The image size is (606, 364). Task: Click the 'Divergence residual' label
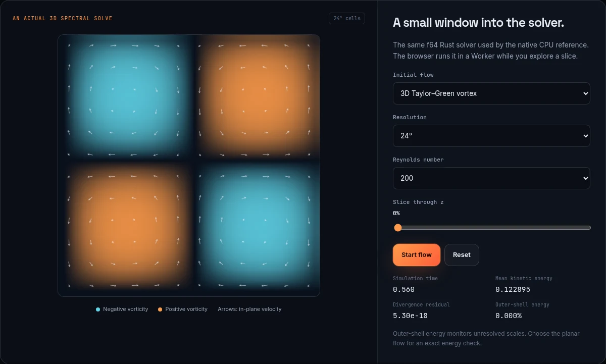421,304
